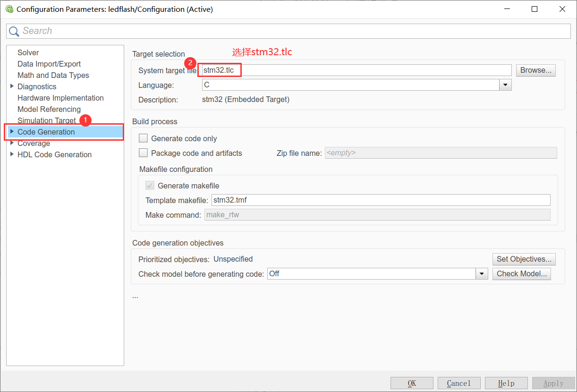Click the stm32 (Embedded Target) description text
Image resolution: width=577 pixels, height=392 pixels.
[246, 100]
